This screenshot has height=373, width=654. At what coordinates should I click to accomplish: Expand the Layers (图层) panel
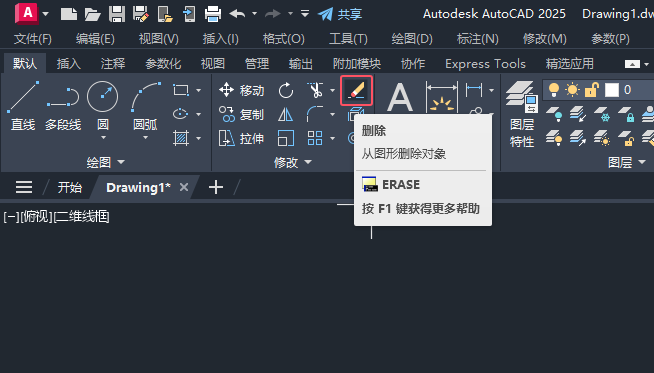(627, 162)
